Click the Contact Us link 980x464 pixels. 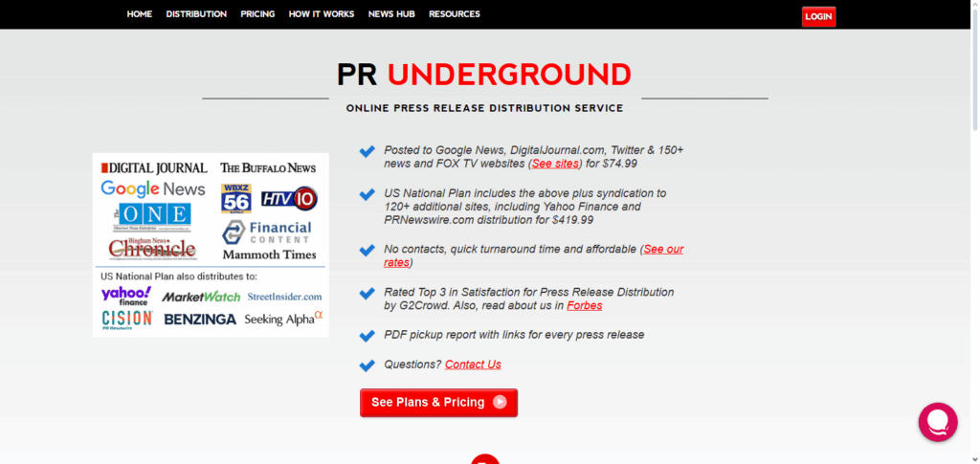pyautogui.click(x=473, y=365)
